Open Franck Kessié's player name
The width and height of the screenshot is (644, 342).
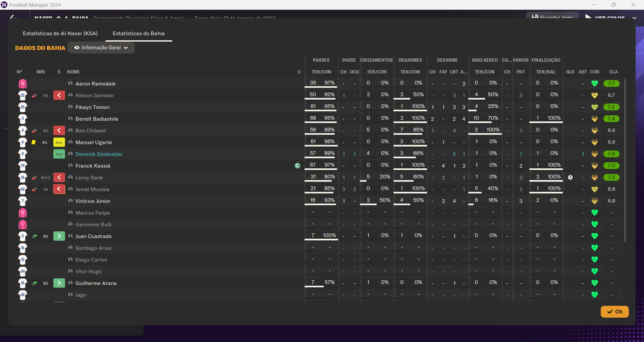pyautogui.click(x=93, y=166)
